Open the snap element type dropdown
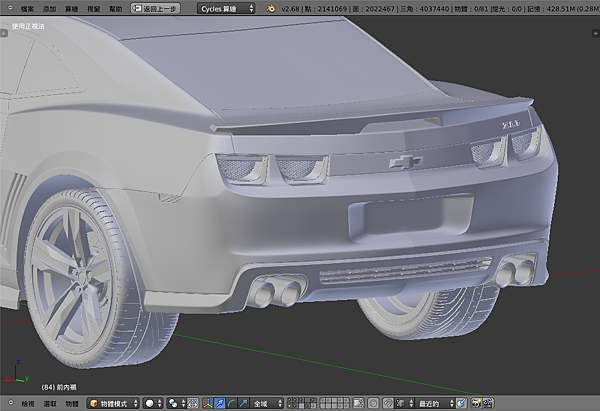 pos(404,403)
